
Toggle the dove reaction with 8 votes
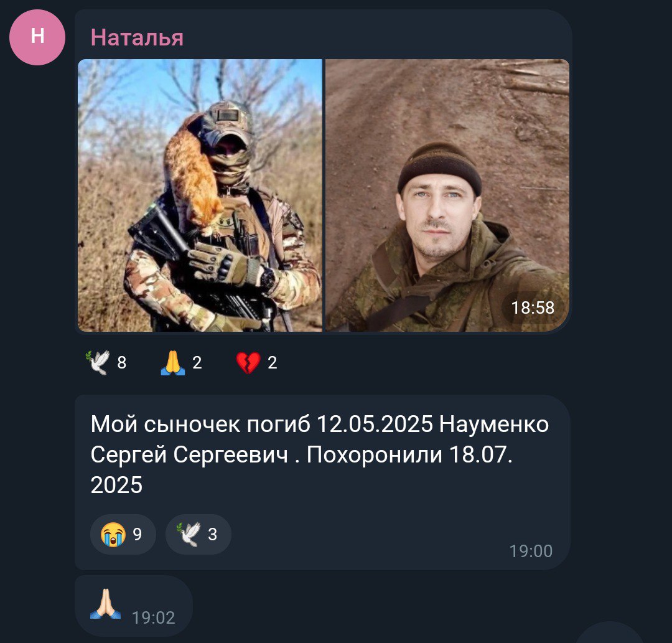[106, 363]
